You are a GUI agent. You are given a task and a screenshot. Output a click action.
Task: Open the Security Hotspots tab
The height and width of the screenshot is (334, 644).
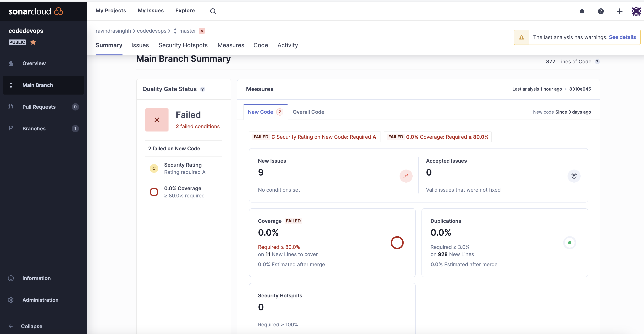183,45
